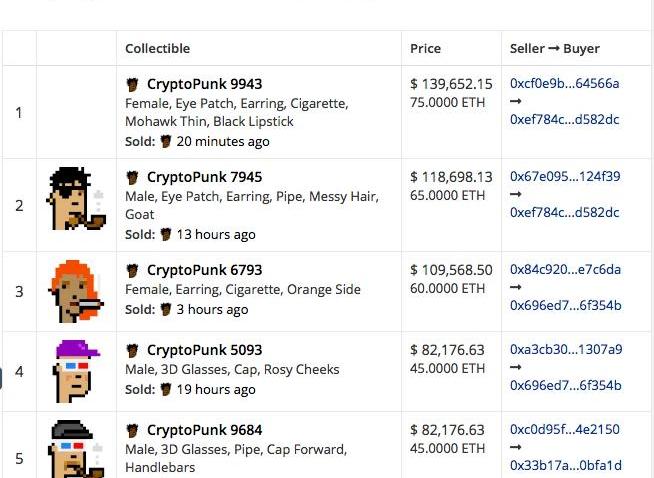Open buyer address 0x33b17a...0bfa1d
The width and height of the screenshot is (654, 478).
click(x=565, y=466)
